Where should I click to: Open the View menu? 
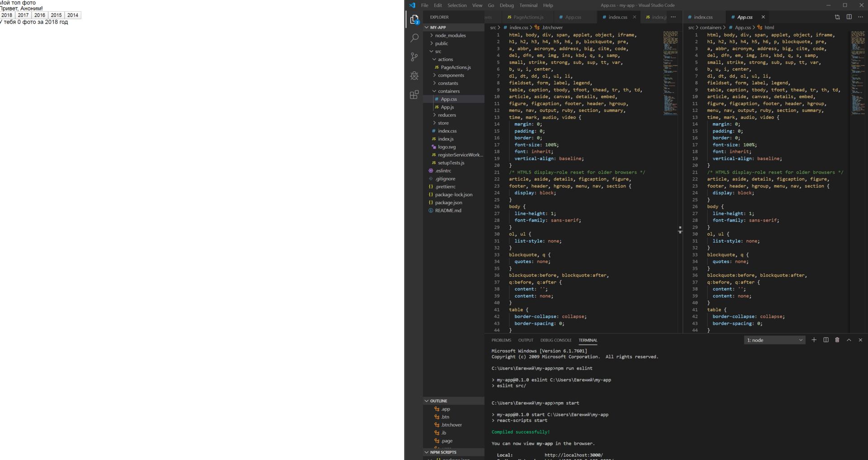point(477,5)
